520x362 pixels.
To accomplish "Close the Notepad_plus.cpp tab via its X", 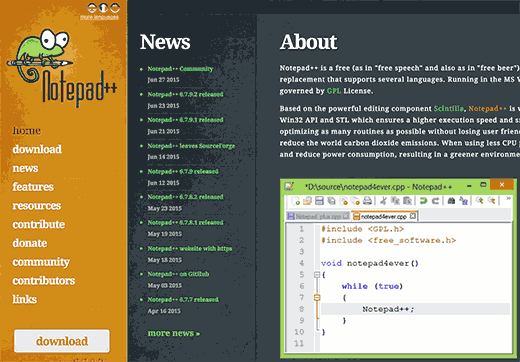I will 346,216.
